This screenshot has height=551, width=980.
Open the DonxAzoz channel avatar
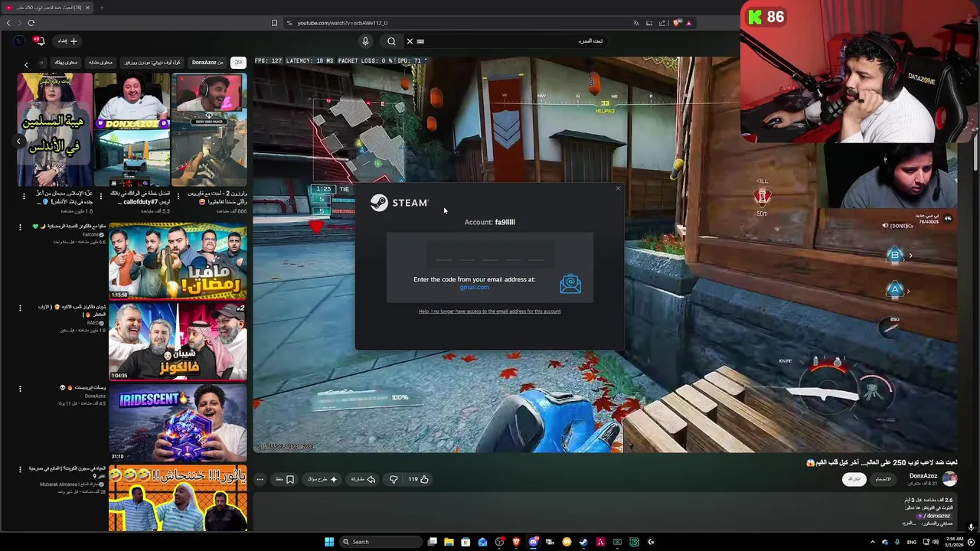click(949, 478)
